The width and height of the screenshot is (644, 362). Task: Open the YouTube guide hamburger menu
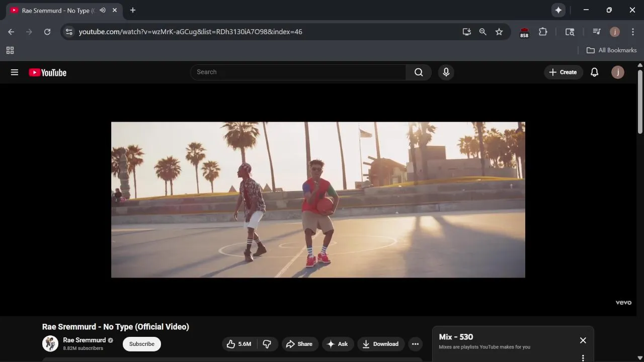15,72
